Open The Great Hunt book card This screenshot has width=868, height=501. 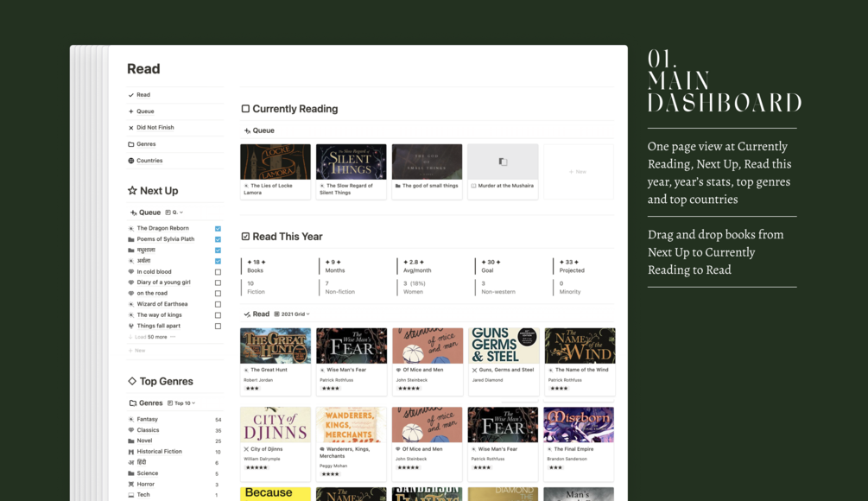coord(276,361)
